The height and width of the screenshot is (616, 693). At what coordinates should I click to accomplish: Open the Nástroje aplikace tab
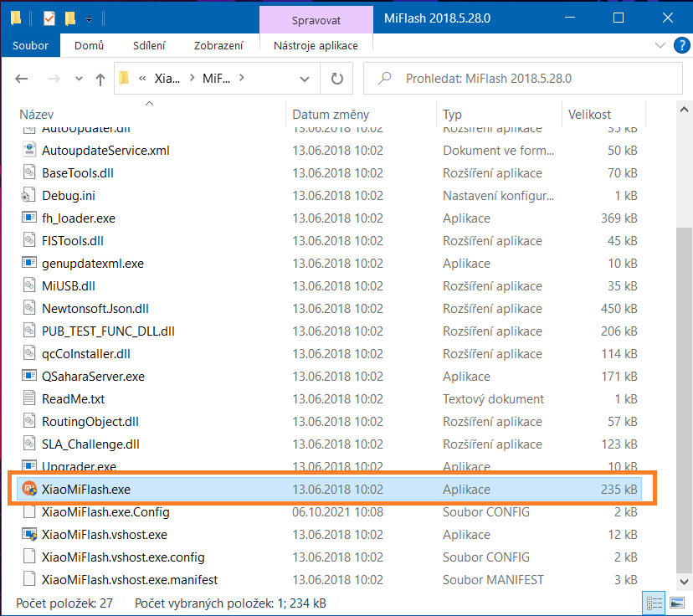316,45
